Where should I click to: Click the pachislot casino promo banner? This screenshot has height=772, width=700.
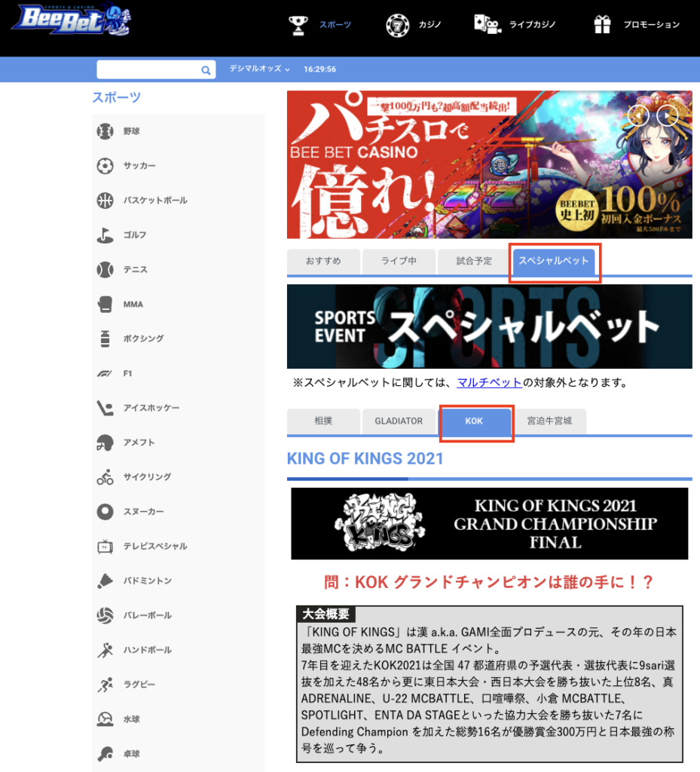490,164
